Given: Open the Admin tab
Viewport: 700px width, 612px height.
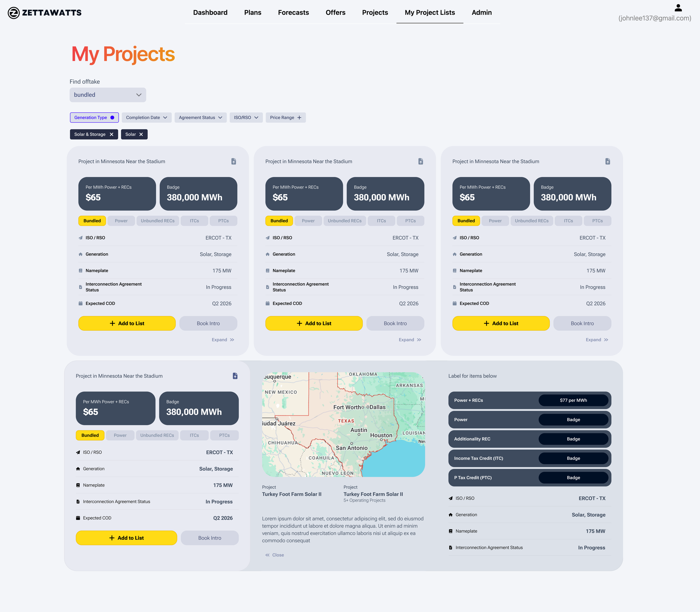Looking at the screenshot, I should [481, 13].
